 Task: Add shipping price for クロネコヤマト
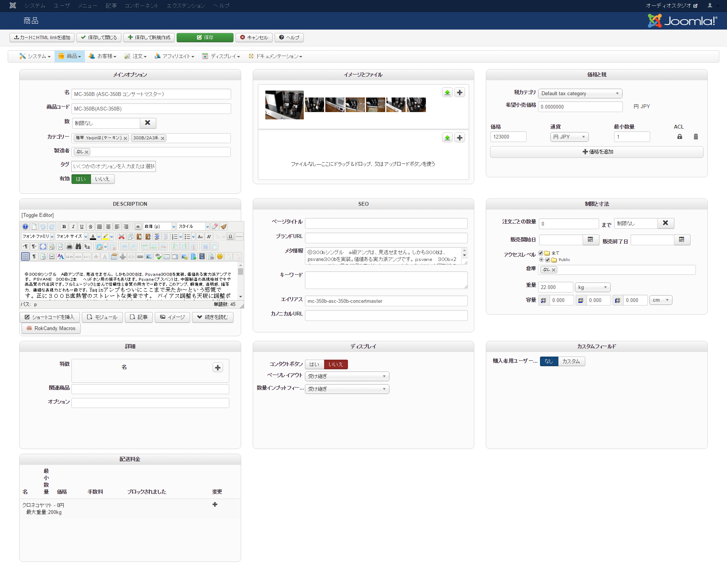click(215, 504)
